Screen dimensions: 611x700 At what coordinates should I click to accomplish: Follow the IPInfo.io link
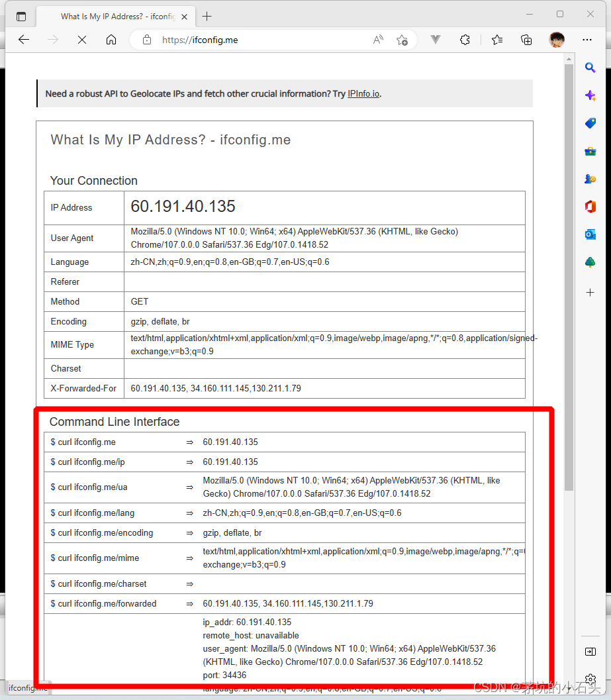pyautogui.click(x=363, y=94)
